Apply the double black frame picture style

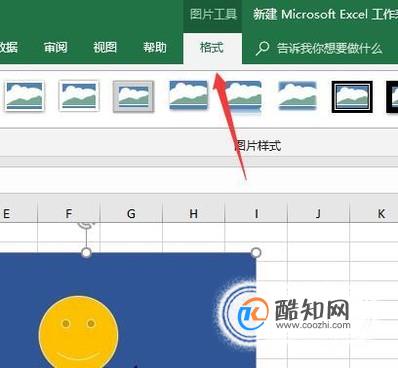[352, 96]
